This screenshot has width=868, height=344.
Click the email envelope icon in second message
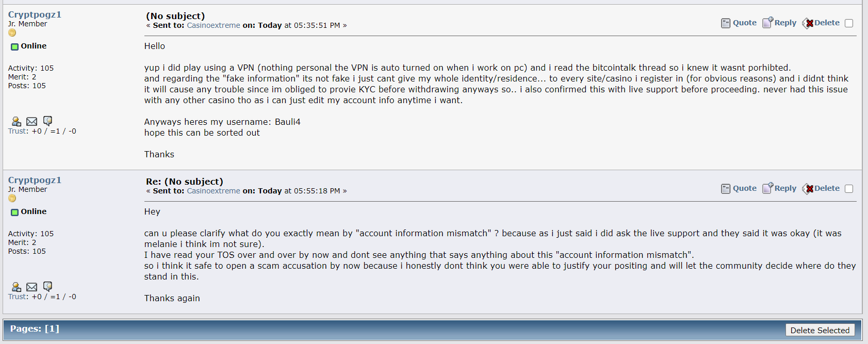coord(31,287)
